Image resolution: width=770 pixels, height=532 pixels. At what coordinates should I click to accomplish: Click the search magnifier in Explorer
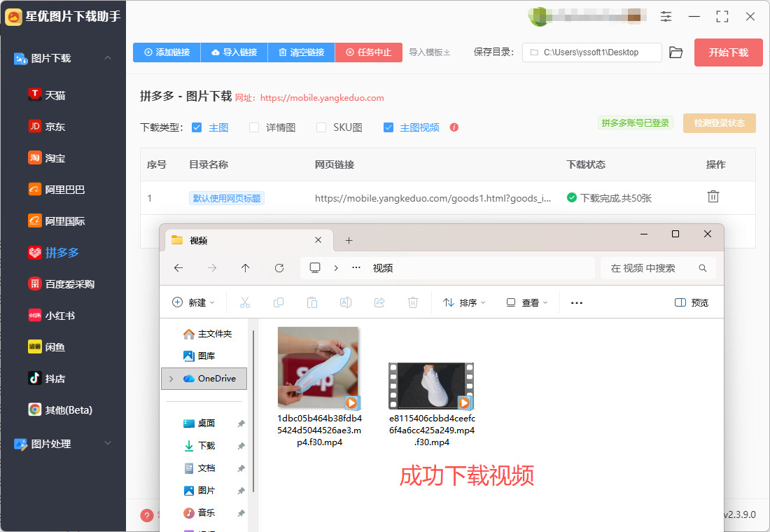click(x=703, y=268)
